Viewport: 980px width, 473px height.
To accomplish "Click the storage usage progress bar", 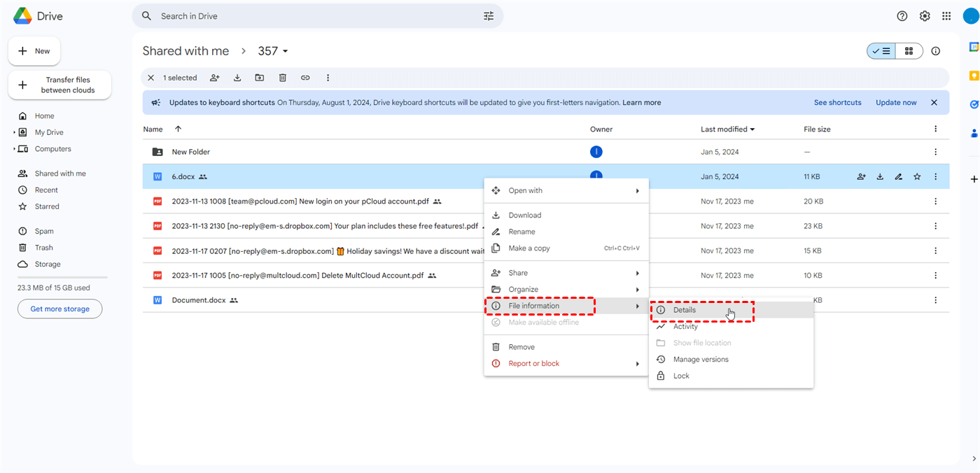I will (62, 277).
